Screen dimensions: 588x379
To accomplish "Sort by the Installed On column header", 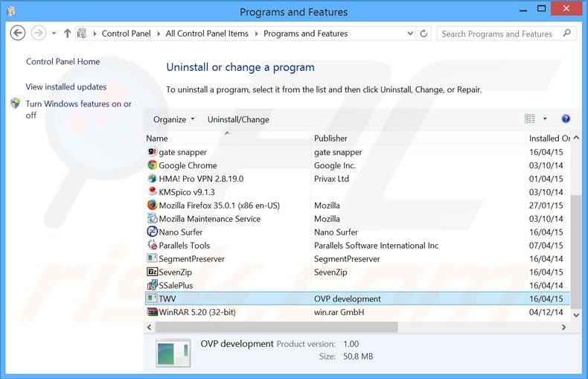I will pos(549,138).
